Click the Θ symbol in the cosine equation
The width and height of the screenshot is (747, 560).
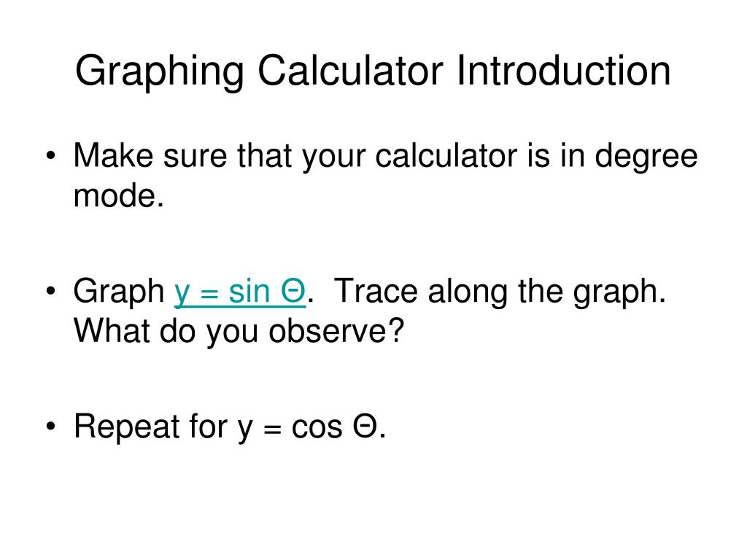coord(365,426)
